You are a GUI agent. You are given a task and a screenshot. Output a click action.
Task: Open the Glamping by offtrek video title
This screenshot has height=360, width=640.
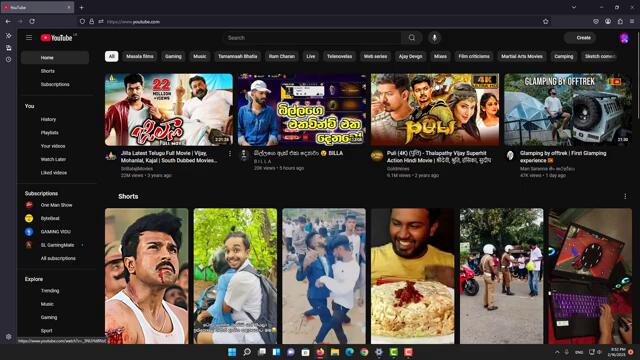[563, 157]
